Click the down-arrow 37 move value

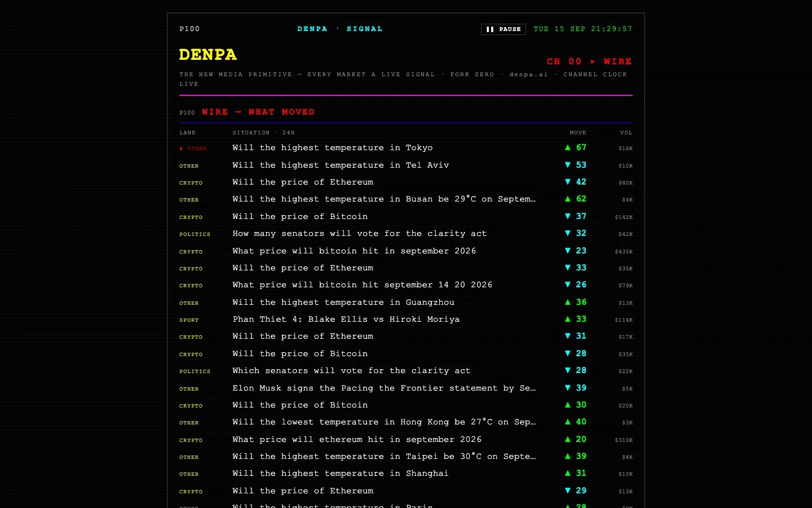(576, 216)
